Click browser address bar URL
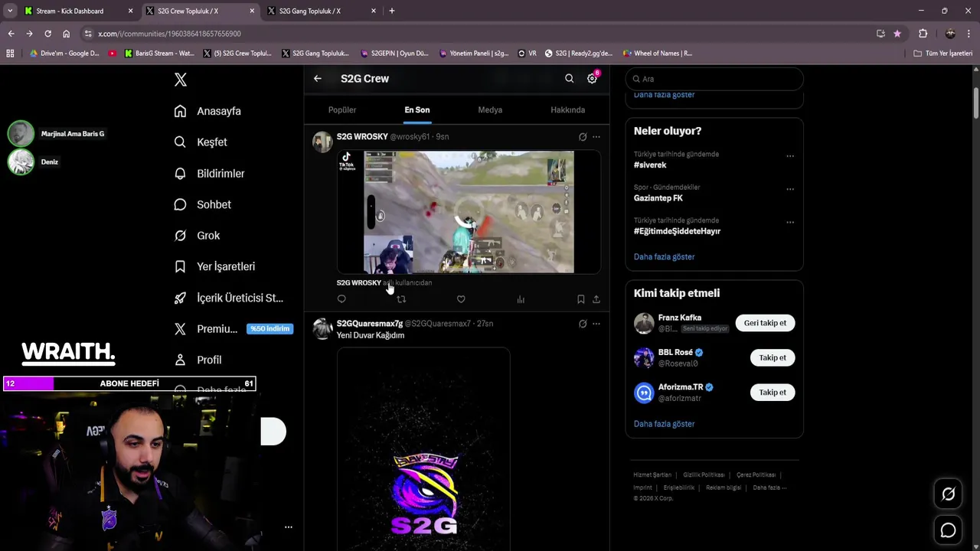The width and height of the screenshot is (980, 551). tap(169, 34)
